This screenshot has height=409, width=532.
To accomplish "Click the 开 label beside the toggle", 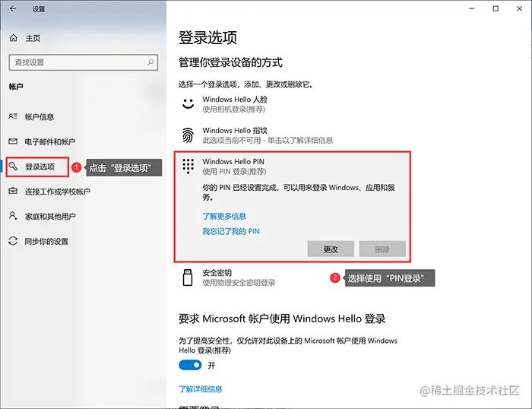I will [x=211, y=365].
